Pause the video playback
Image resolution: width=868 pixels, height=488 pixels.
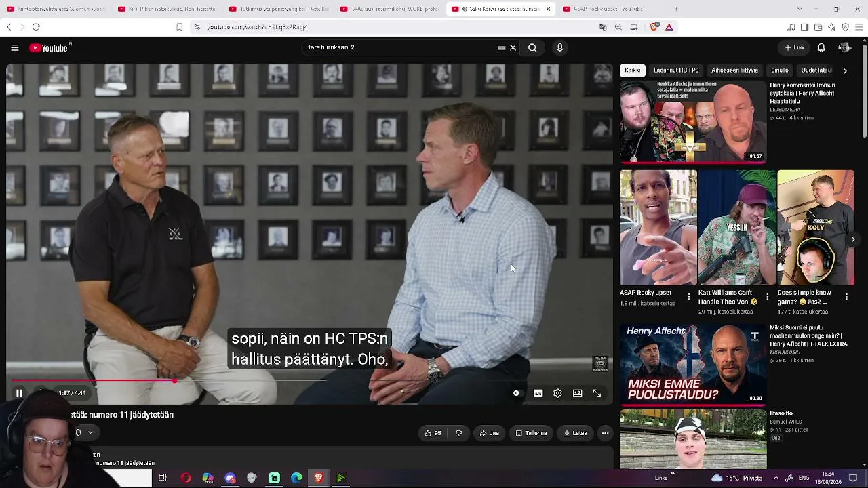(x=19, y=393)
